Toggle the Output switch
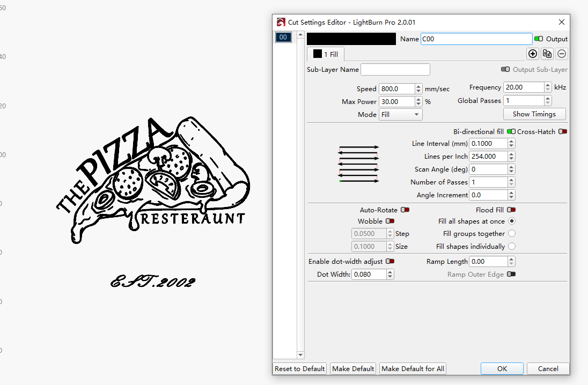588x385 pixels. 539,39
